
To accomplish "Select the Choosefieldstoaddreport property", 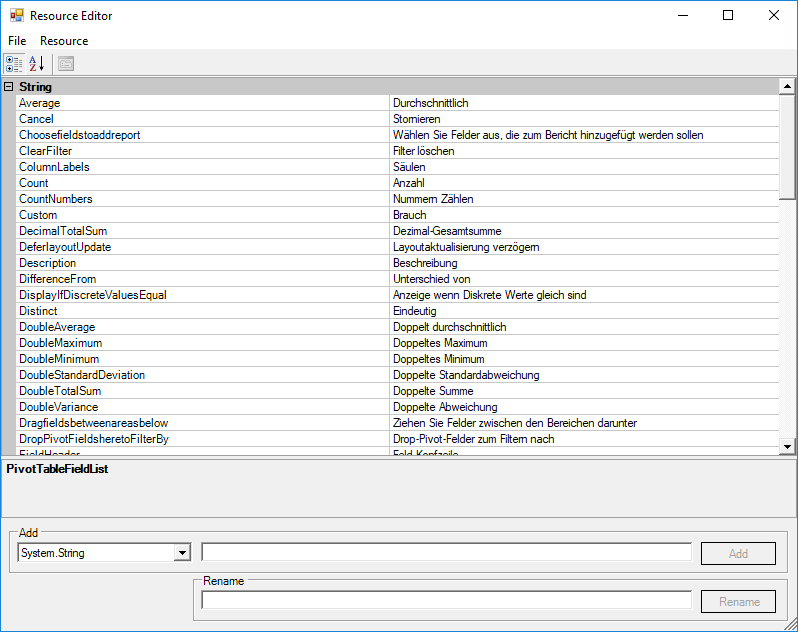I will tap(203, 135).
